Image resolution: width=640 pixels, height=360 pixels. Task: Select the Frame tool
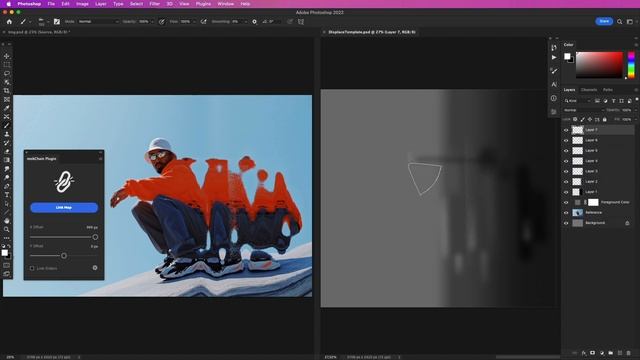tap(7, 100)
